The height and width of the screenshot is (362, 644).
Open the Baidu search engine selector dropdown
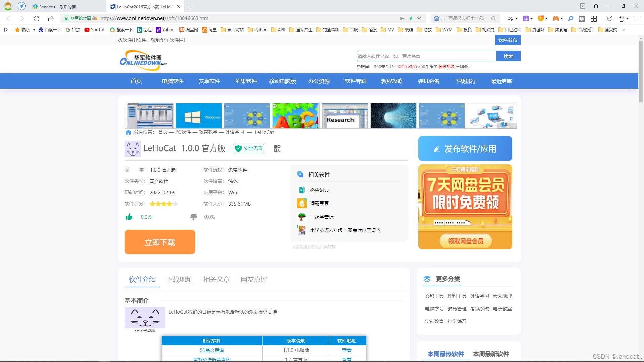pos(436,18)
